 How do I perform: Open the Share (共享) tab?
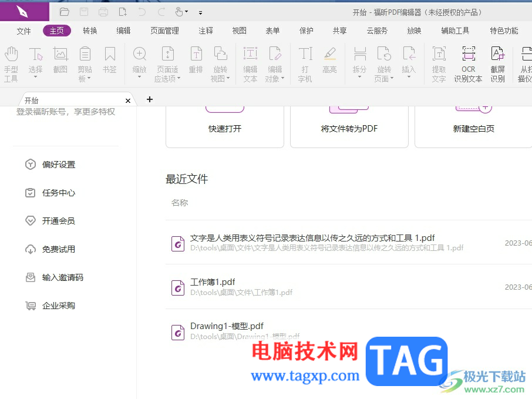click(339, 31)
